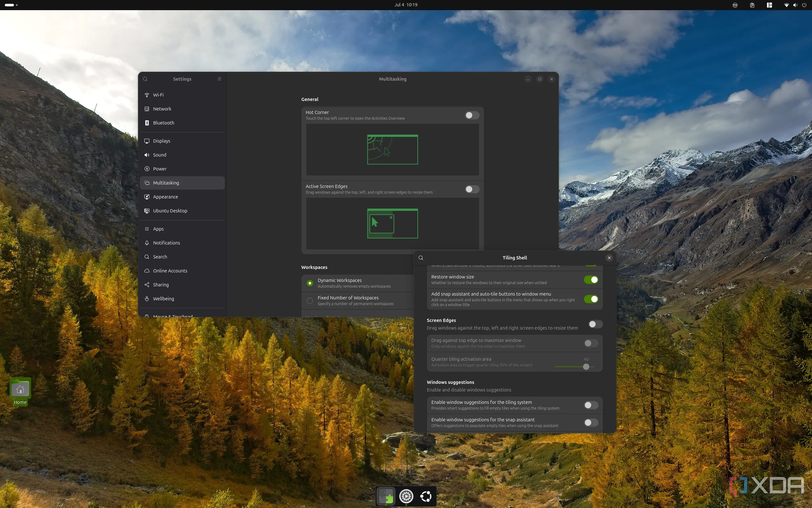Click the Appearance icon in sidebar

coord(147,197)
